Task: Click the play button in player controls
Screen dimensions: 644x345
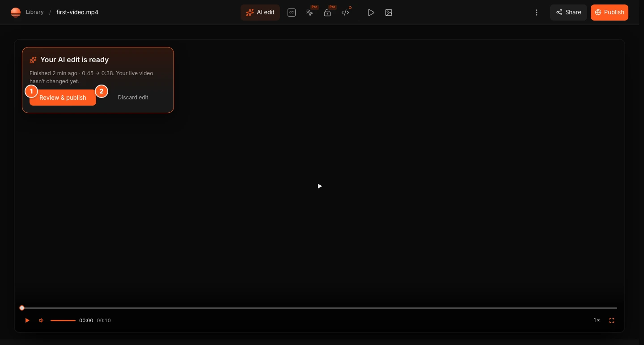Action: [x=27, y=320]
